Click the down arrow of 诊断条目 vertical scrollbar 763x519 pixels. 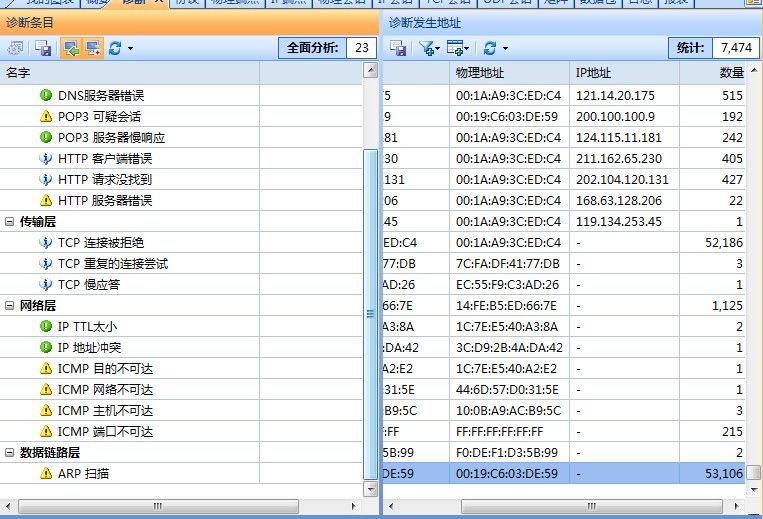click(x=371, y=489)
